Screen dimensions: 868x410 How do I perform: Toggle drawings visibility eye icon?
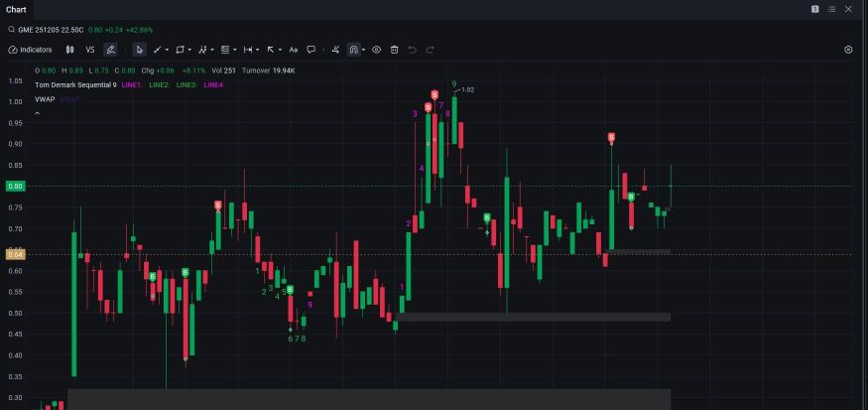[x=376, y=50]
